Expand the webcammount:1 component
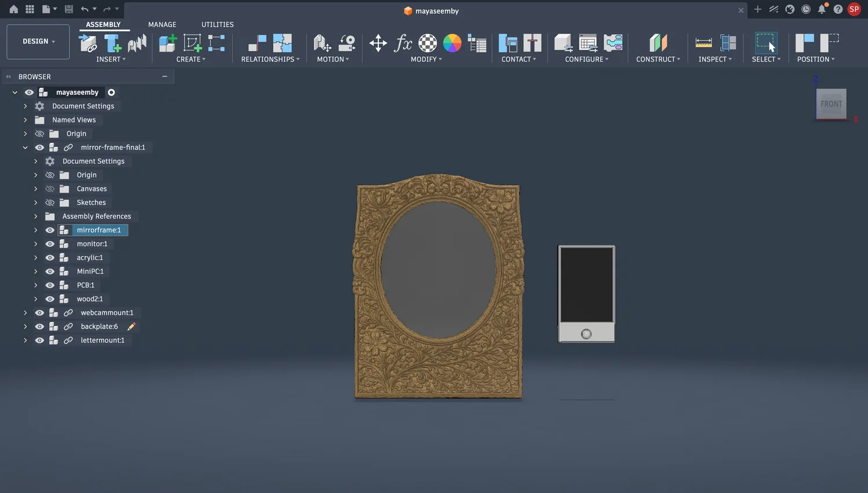 (x=25, y=312)
